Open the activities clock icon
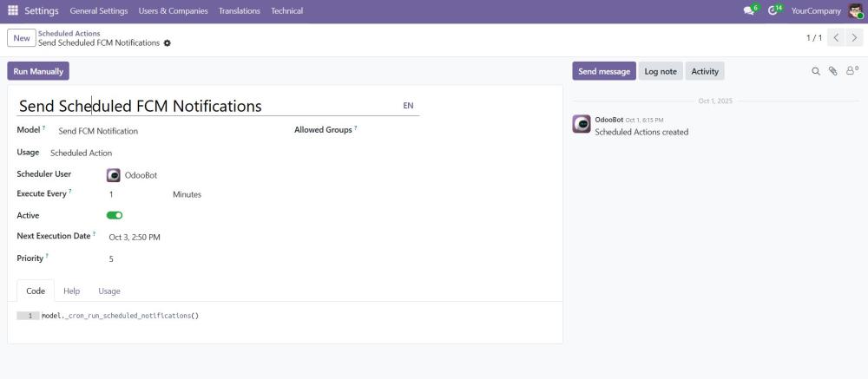 pyautogui.click(x=773, y=11)
